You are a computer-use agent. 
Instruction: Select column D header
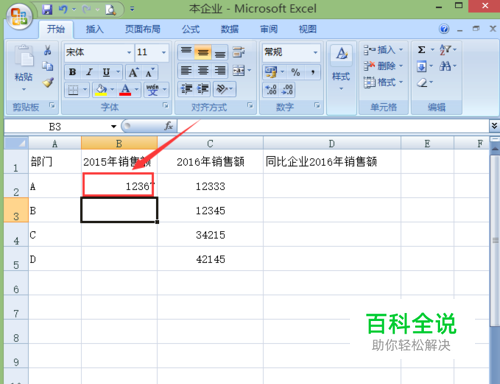click(x=332, y=143)
